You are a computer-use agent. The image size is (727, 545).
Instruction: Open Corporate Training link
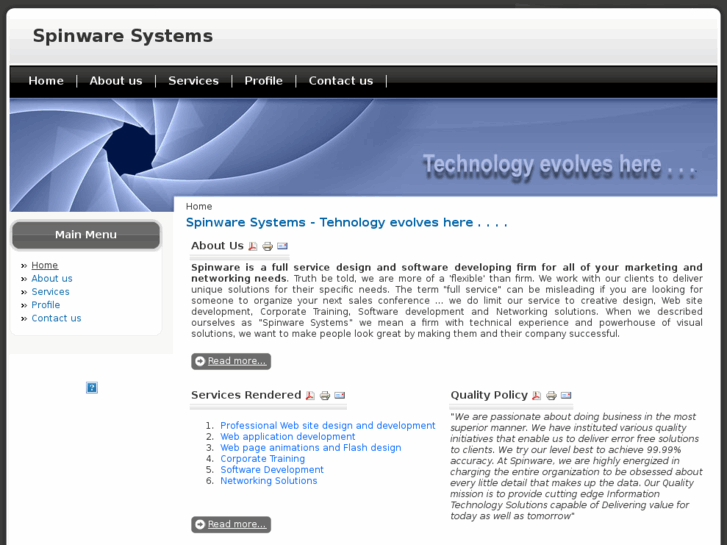[x=262, y=459]
